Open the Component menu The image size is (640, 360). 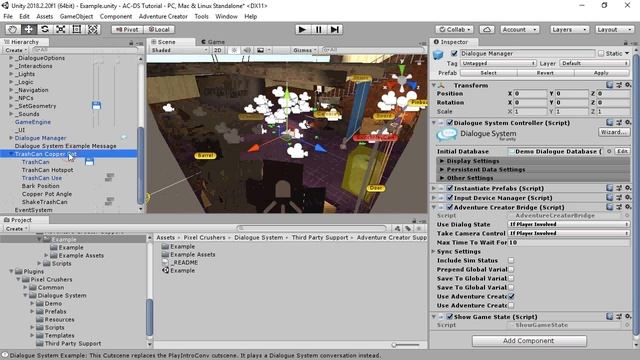pos(116,16)
